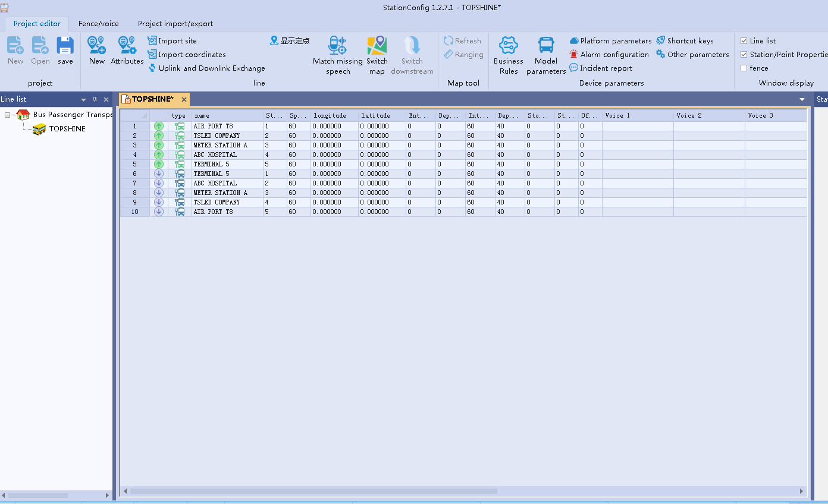
Task: Open Alarm configuration
Action: click(x=614, y=55)
